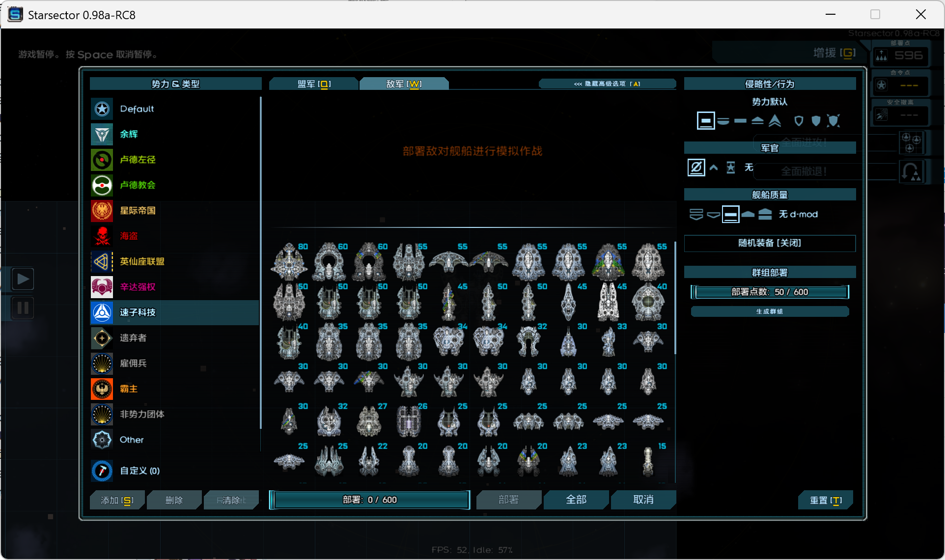The width and height of the screenshot is (945, 560).
Task: Click the 80-point capital ship thumbnail
Action: coord(289,262)
